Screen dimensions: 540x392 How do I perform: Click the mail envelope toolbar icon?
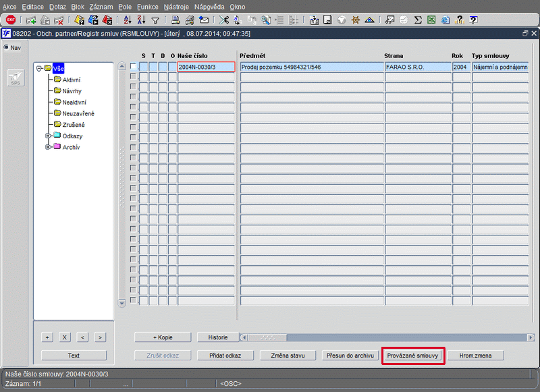click(x=204, y=20)
